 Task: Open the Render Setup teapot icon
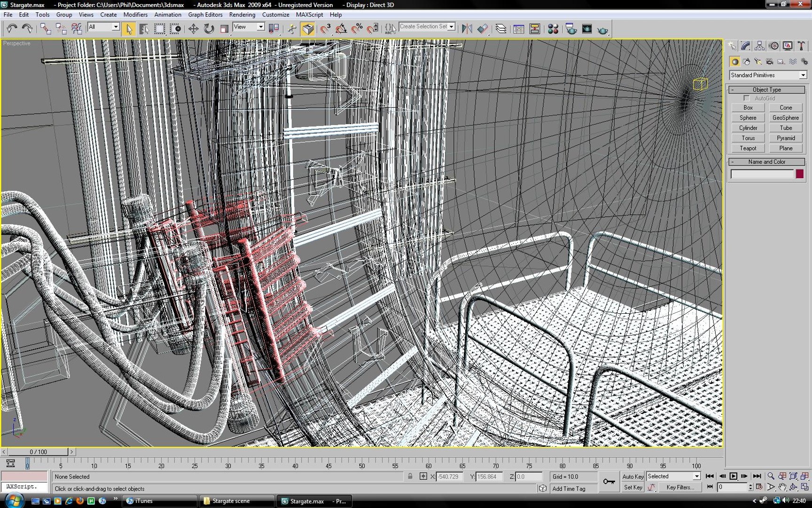(571, 29)
